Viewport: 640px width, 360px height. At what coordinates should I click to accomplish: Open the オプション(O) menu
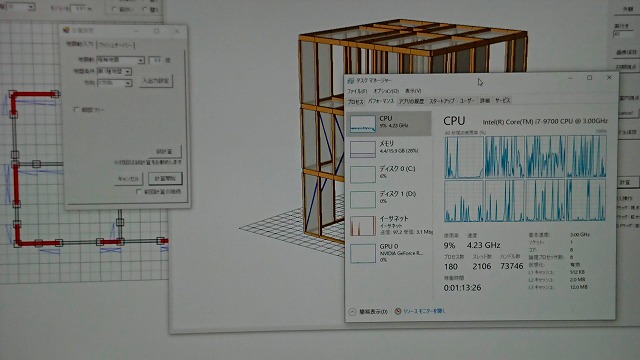click(x=386, y=91)
